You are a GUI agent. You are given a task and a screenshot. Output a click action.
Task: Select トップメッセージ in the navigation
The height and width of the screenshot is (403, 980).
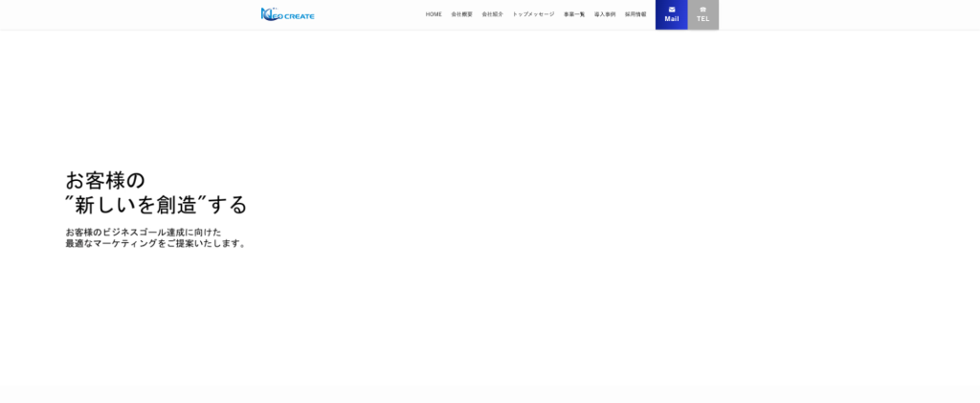coord(533,14)
